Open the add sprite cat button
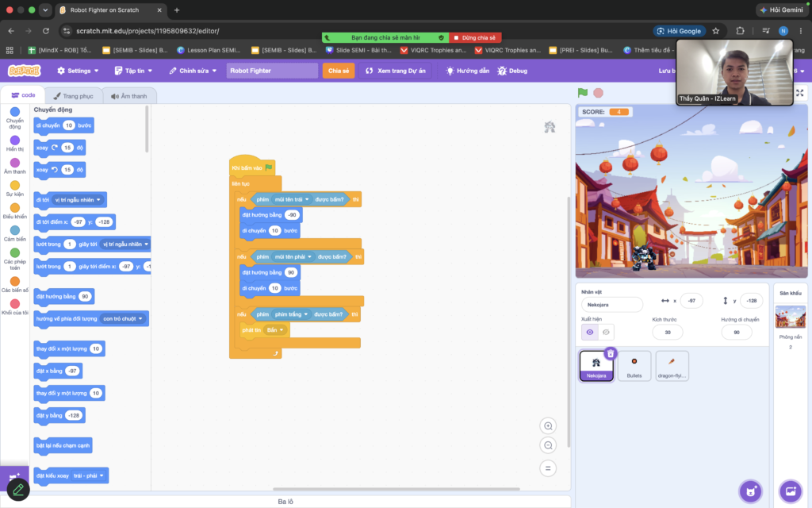The height and width of the screenshot is (508, 812). pos(750,491)
